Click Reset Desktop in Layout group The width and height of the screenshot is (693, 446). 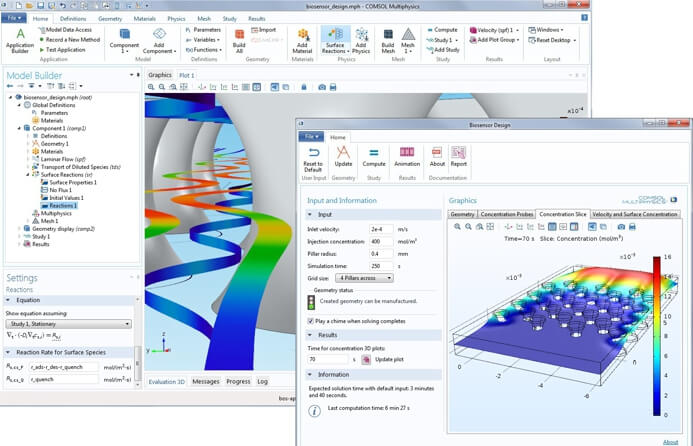coord(552,40)
